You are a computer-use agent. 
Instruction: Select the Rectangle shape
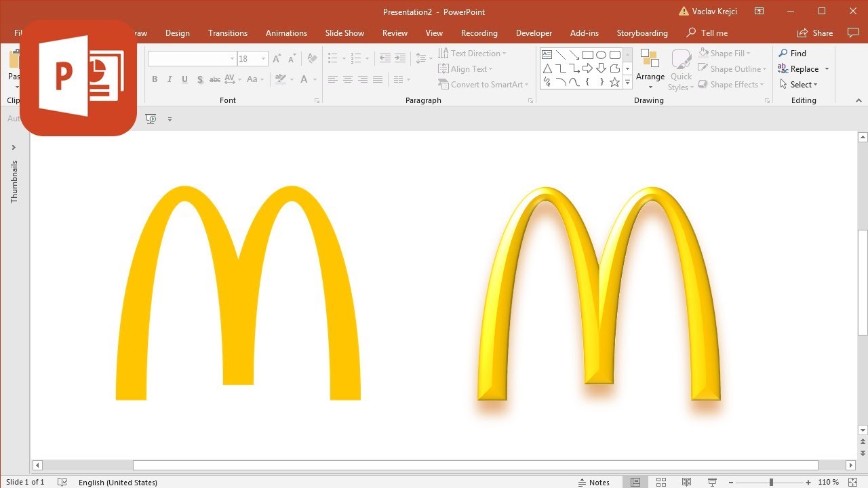588,55
